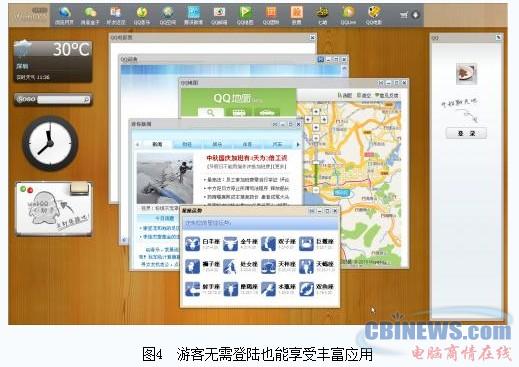The height and width of the screenshot is (367, 519).
Task: Select the magnifier search tab in QQ地图
Action: (x=210, y=113)
